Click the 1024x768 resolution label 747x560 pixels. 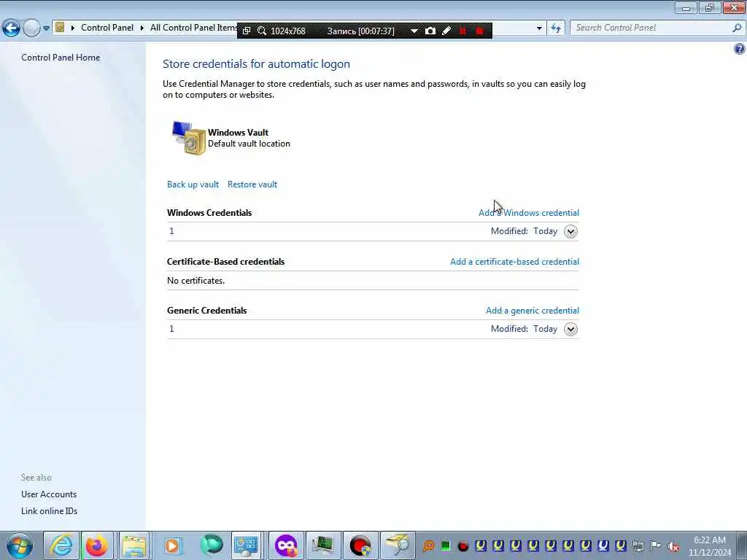tap(287, 31)
